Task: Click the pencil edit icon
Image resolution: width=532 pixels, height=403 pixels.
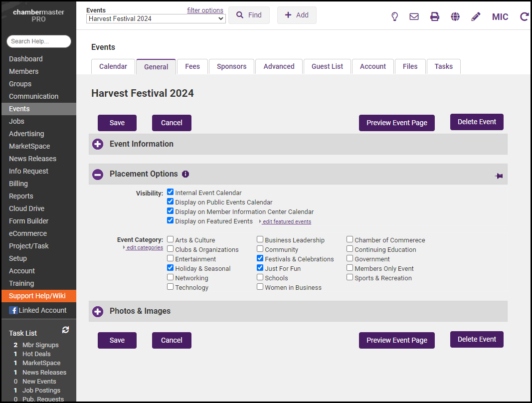Action: 476,16
